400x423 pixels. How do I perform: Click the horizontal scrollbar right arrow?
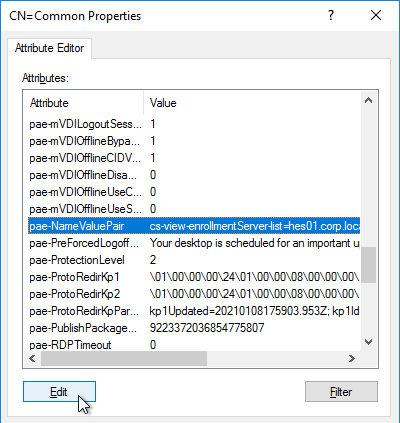pos(352,358)
